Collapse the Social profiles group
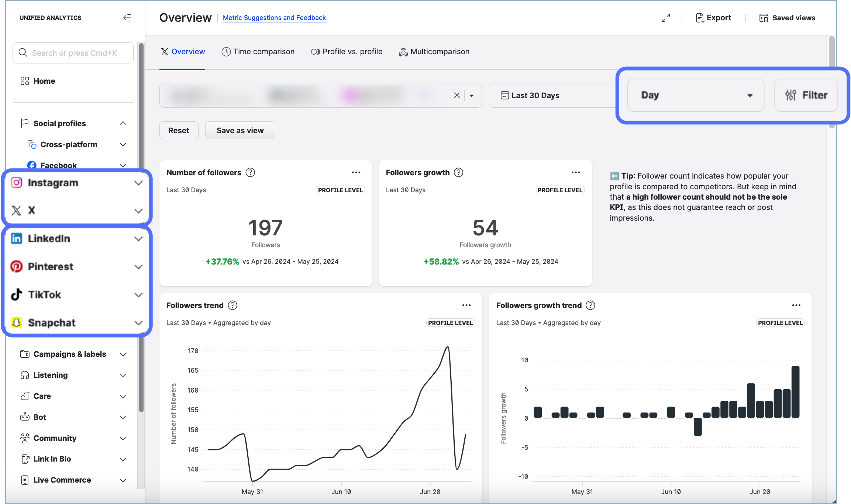 pos(123,123)
